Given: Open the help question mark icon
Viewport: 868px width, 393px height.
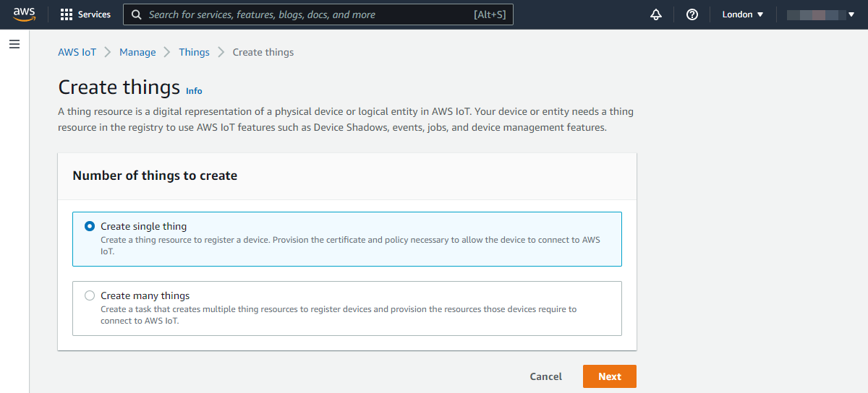Looking at the screenshot, I should pyautogui.click(x=692, y=14).
